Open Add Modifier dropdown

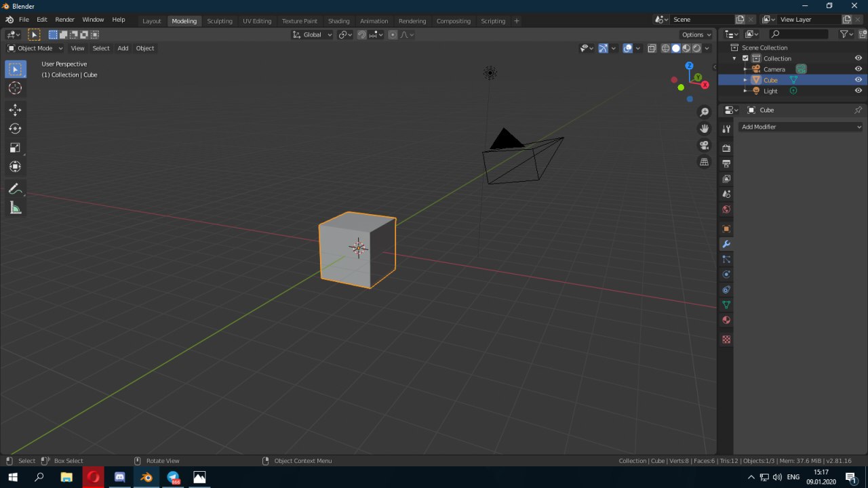pos(801,127)
